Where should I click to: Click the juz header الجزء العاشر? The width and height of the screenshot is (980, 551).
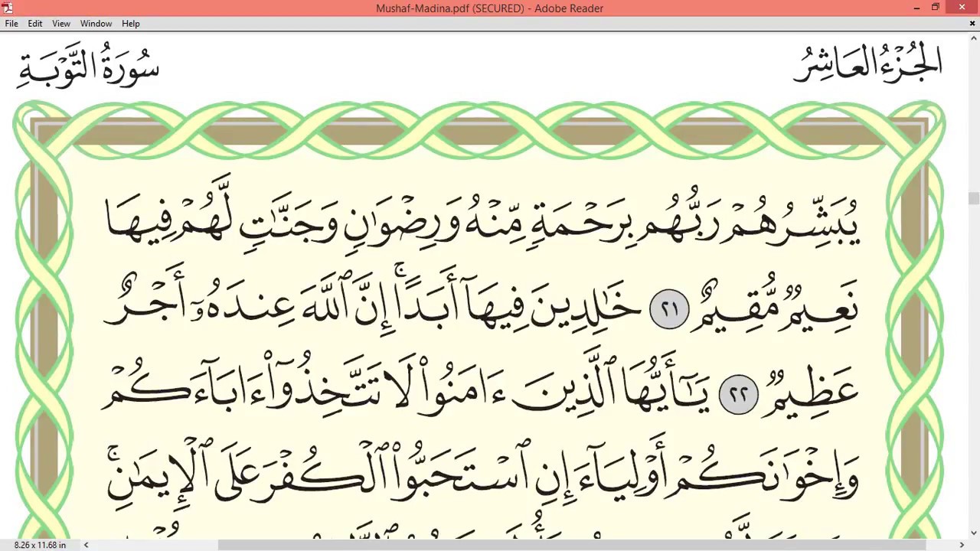click(868, 64)
